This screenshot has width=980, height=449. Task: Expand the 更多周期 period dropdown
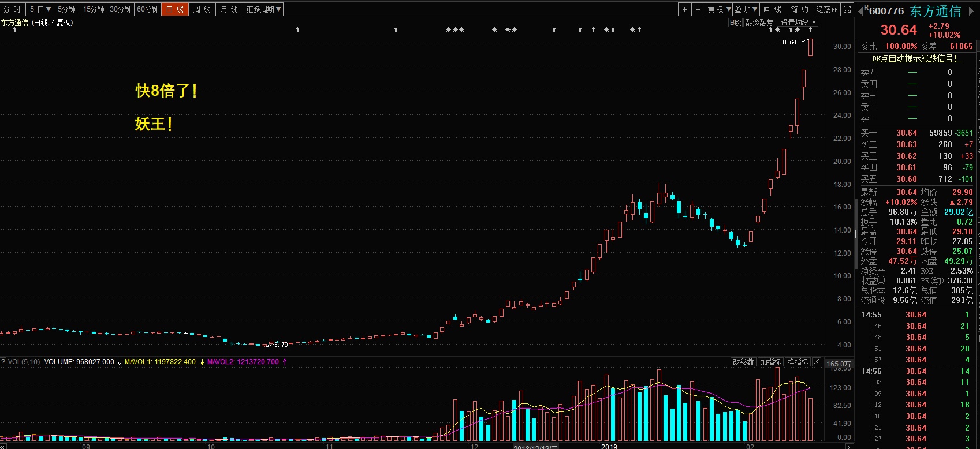263,9
